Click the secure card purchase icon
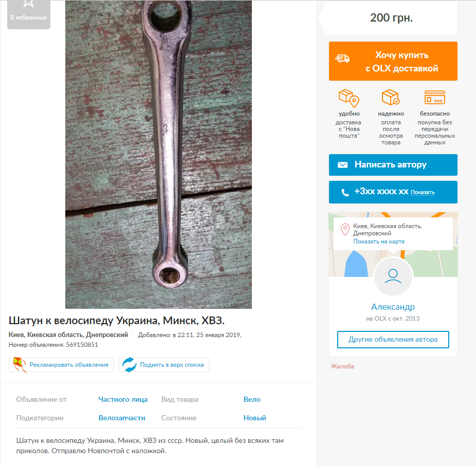476x466 pixels. point(435,98)
